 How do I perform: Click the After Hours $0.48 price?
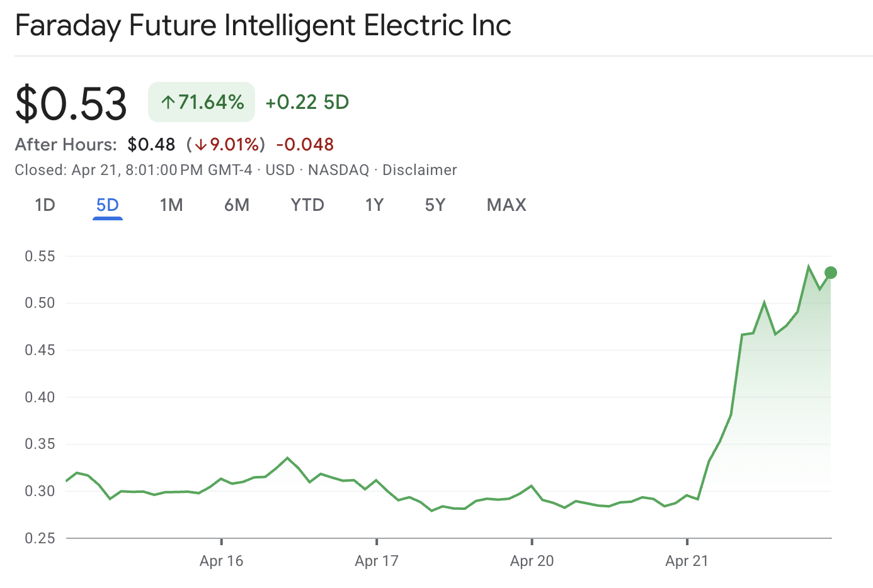tap(151, 145)
